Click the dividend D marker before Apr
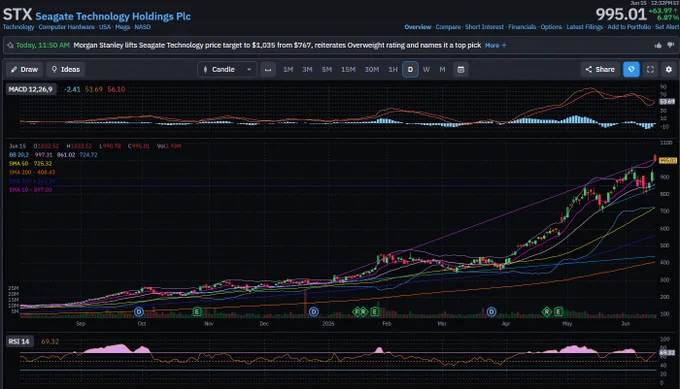 [491, 311]
